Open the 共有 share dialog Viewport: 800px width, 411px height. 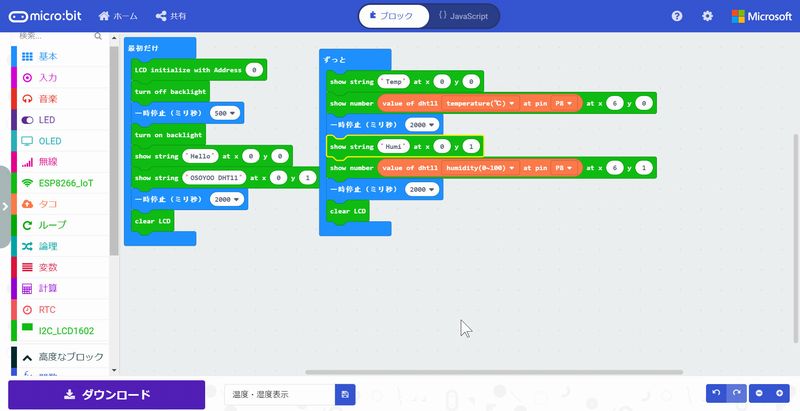coord(171,16)
